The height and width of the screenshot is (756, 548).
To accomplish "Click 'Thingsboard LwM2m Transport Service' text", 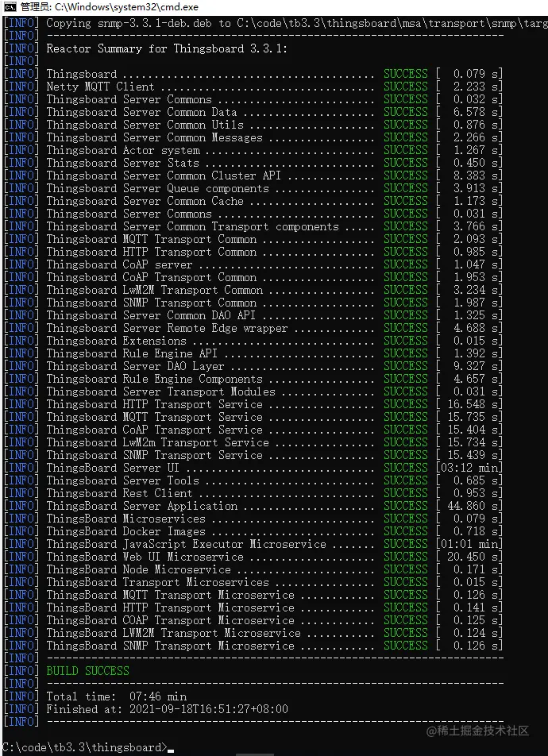I will coord(157,442).
